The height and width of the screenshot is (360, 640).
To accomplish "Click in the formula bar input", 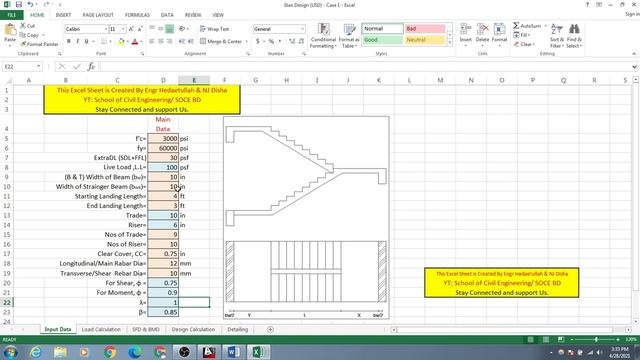I will coord(365,66).
